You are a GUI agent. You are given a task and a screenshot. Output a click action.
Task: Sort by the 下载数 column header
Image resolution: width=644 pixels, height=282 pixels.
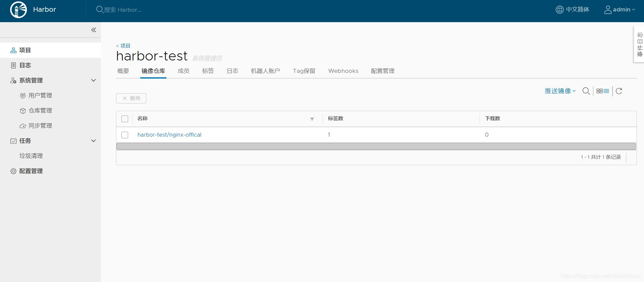pos(493,119)
